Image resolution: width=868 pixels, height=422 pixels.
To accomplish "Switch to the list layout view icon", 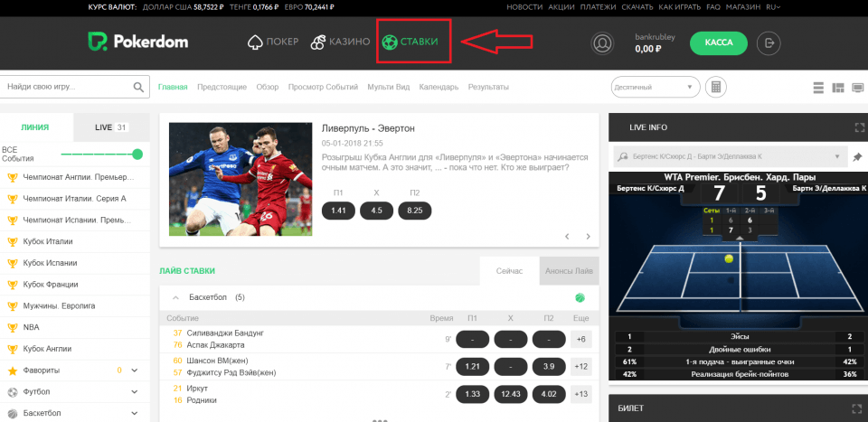I will click(x=817, y=88).
